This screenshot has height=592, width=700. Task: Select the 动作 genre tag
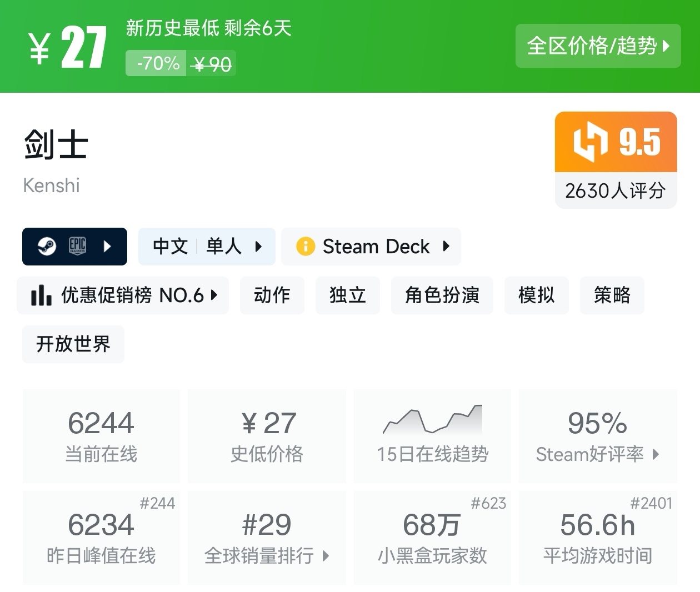click(x=272, y=295)
